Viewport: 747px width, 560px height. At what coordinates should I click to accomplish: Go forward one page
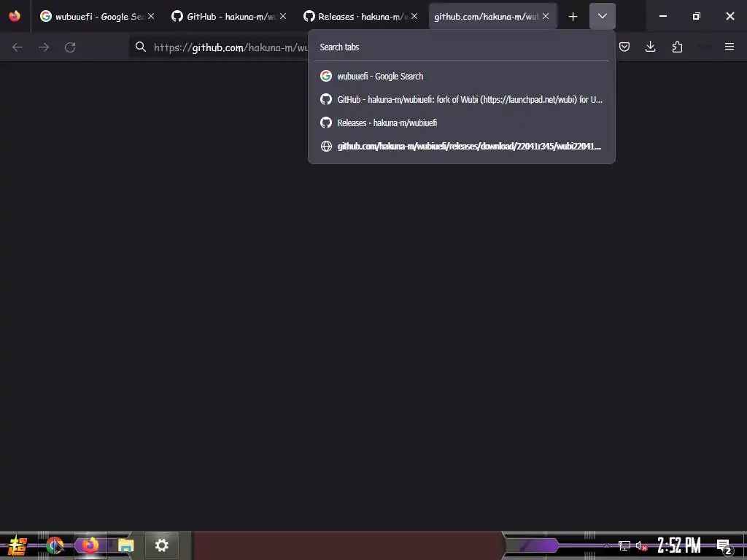pos(44,47)
